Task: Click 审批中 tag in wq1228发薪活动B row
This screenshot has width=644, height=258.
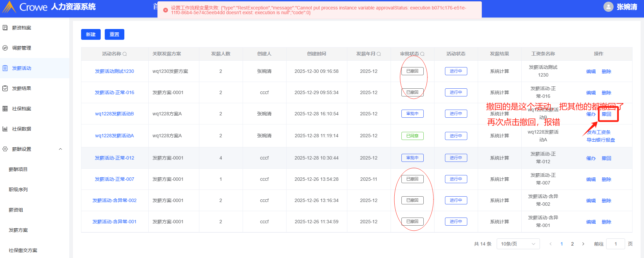Action: pyautogui.click(x=413, y=114)
